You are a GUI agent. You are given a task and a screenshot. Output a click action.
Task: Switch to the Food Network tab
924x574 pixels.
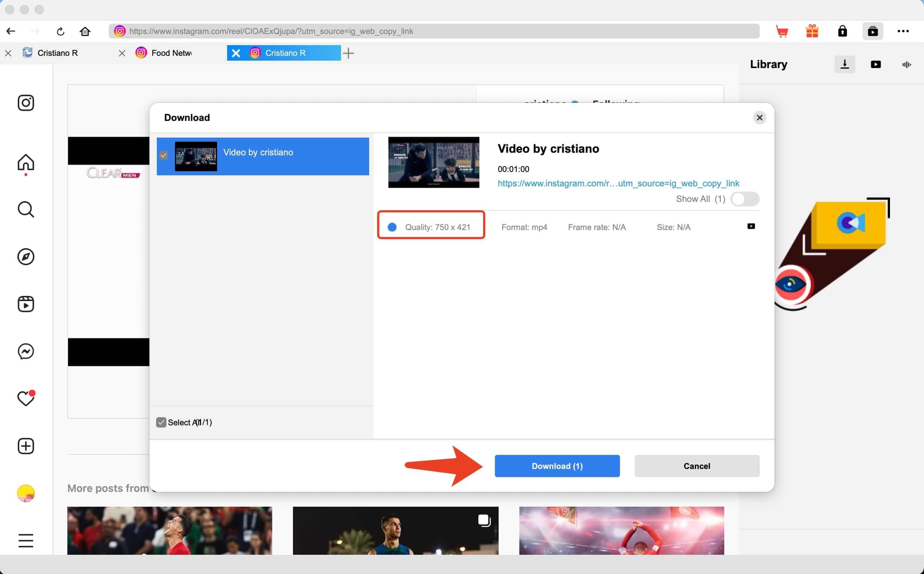pos(171,53)
